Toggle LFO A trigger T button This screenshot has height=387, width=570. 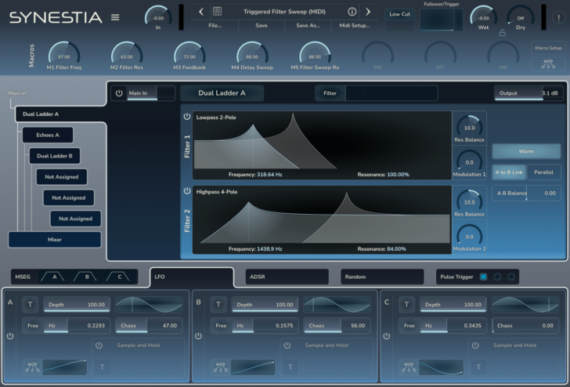[x=30, y=305]
